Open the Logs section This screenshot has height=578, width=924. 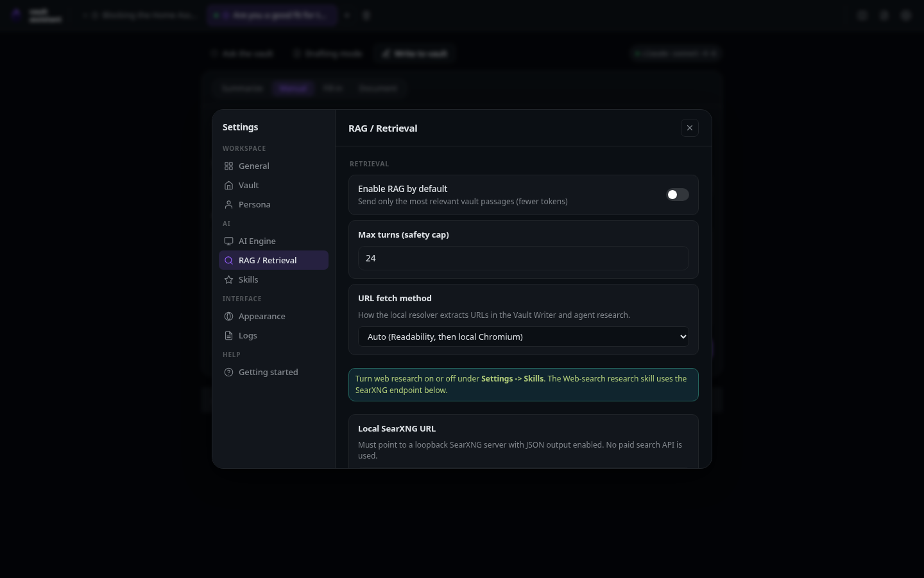(273, 335)
